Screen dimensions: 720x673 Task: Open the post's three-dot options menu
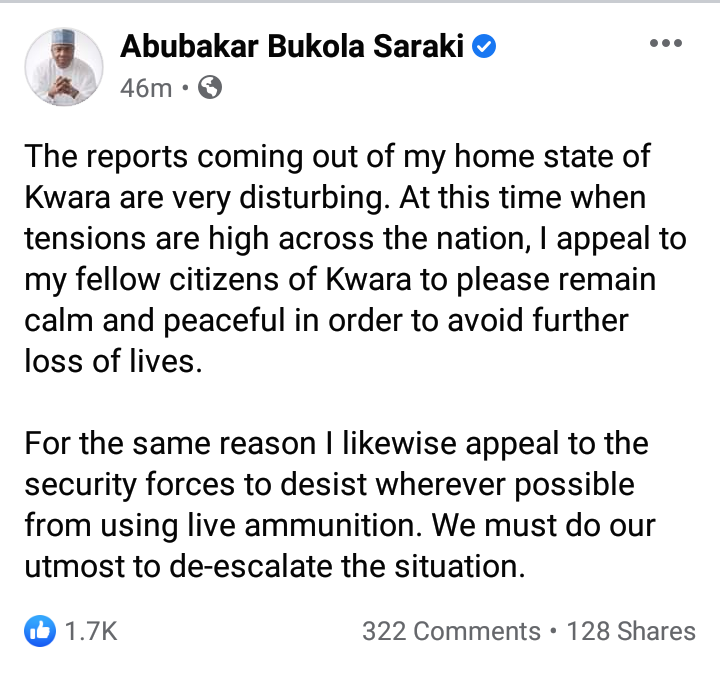click(x=665, y=44)
